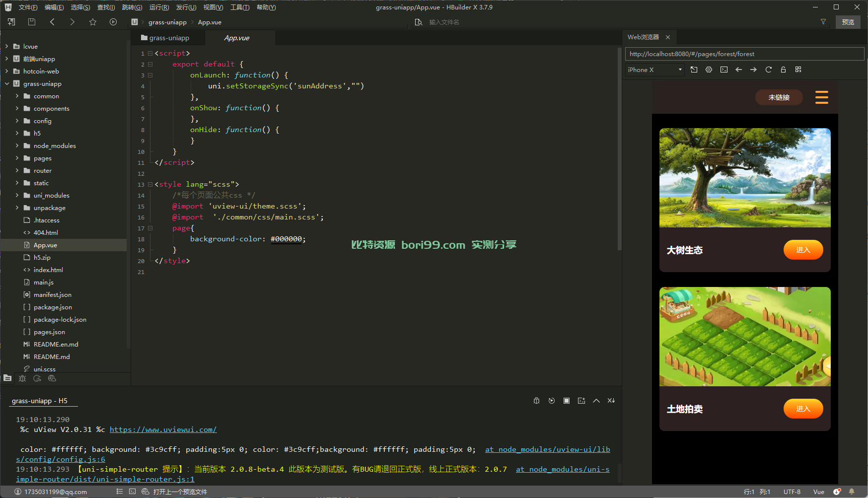Collapse console with the up chevron
Screen dimensions: 868x498
[596, 401]
